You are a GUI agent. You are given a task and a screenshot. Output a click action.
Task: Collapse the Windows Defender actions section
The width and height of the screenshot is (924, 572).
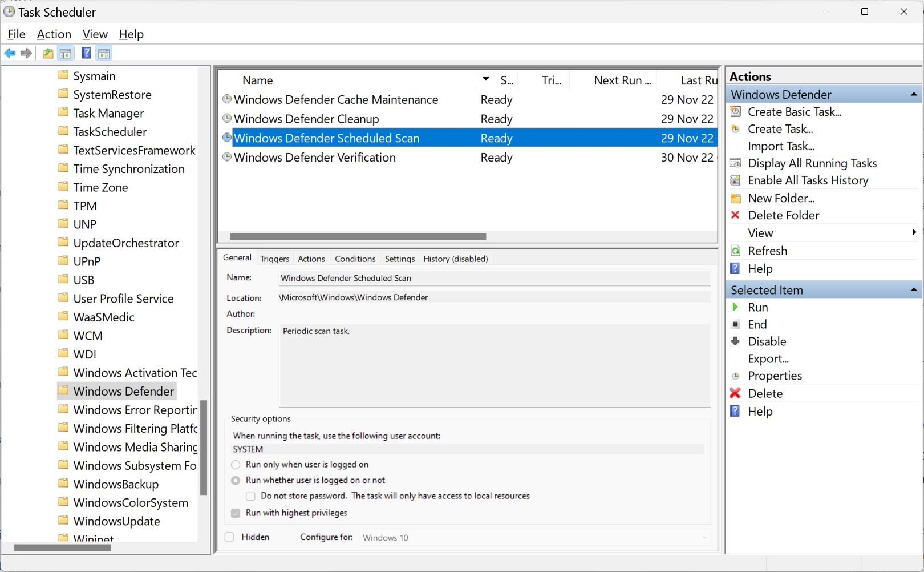[x=914, y=94]
